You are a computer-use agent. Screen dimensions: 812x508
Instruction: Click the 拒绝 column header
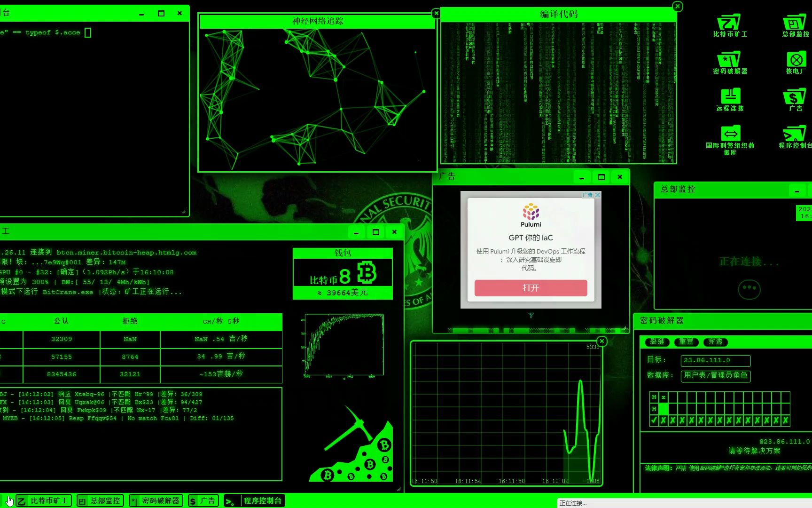(130, 321)
